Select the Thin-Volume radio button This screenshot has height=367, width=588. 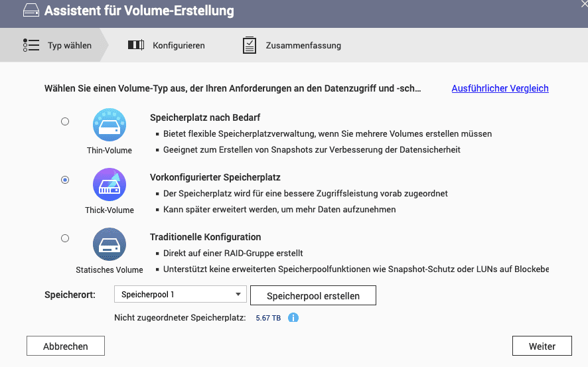coord(65,121)
